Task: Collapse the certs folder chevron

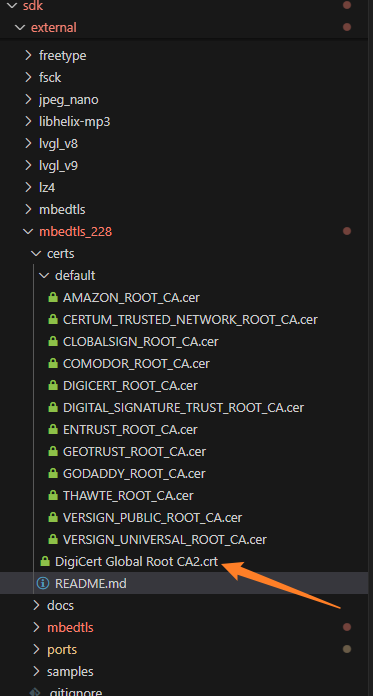Action: (x=36, y=253)
